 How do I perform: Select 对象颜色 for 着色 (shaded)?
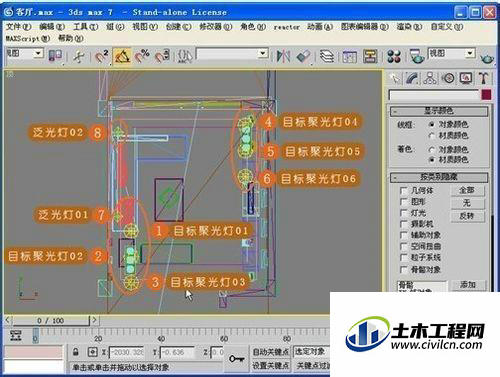(x=432, y=149)
